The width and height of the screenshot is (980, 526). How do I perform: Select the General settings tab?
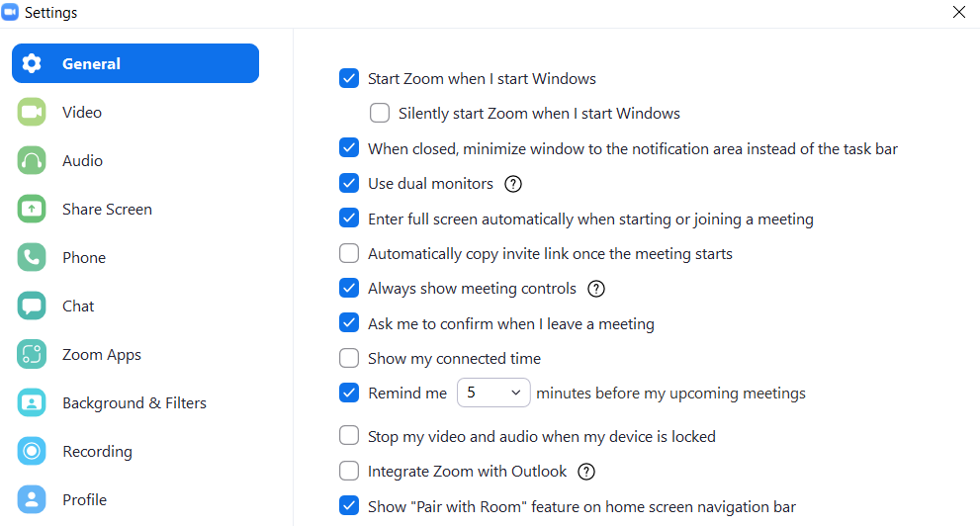click(135, 63)
